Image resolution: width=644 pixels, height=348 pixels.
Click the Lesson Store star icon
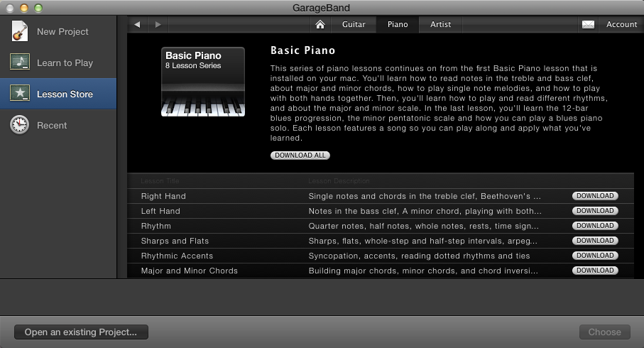click(20, 93)
